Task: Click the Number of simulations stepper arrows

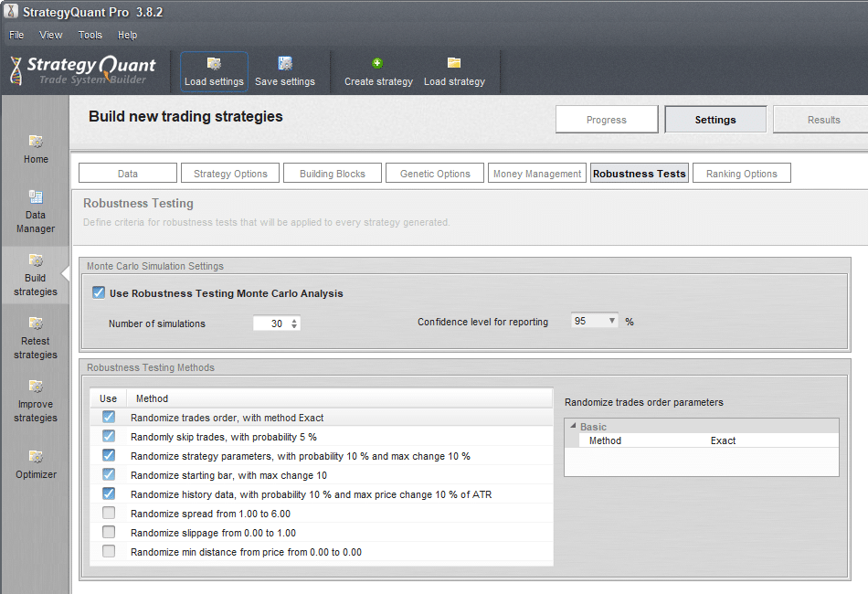Action: click(x=294, y=324)
